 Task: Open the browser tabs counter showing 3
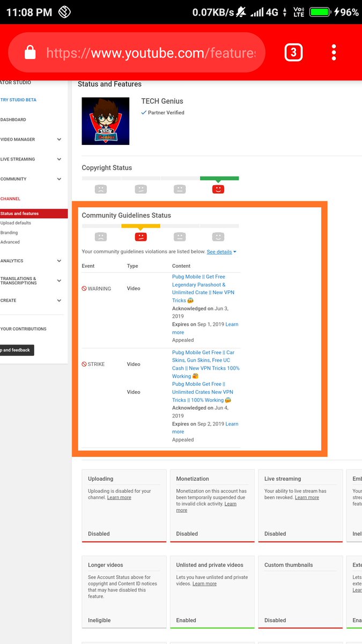(293, 52)
